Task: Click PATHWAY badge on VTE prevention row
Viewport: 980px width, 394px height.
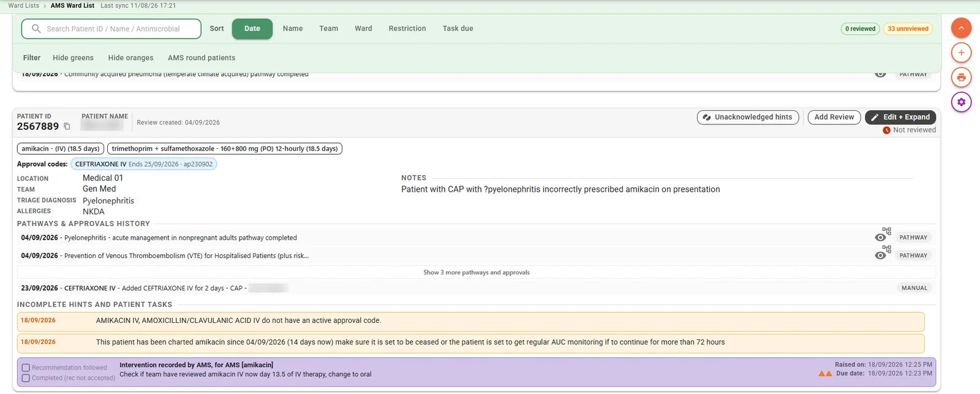Action: [x=913, y=256]
